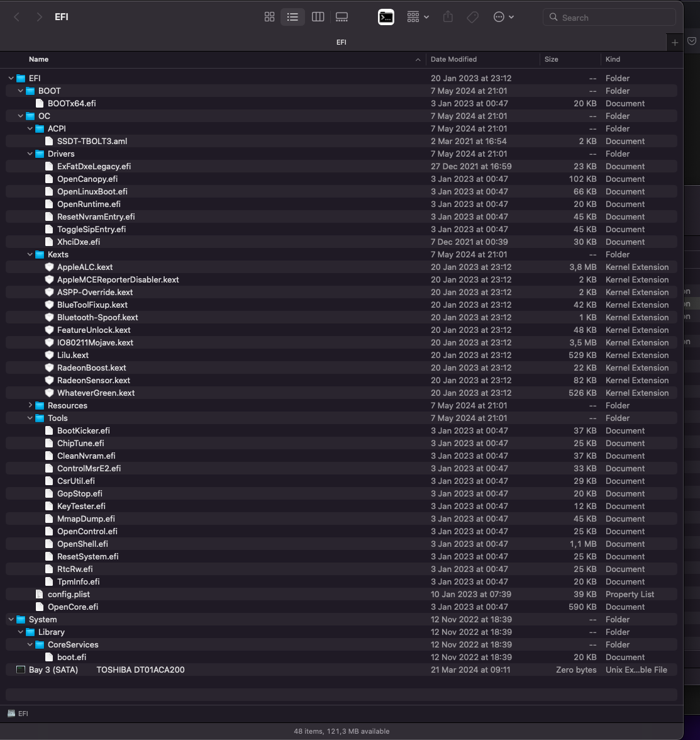Collapse the top-level EFI folder
This screenshot has height=740, width=700.
coord(11,78)
